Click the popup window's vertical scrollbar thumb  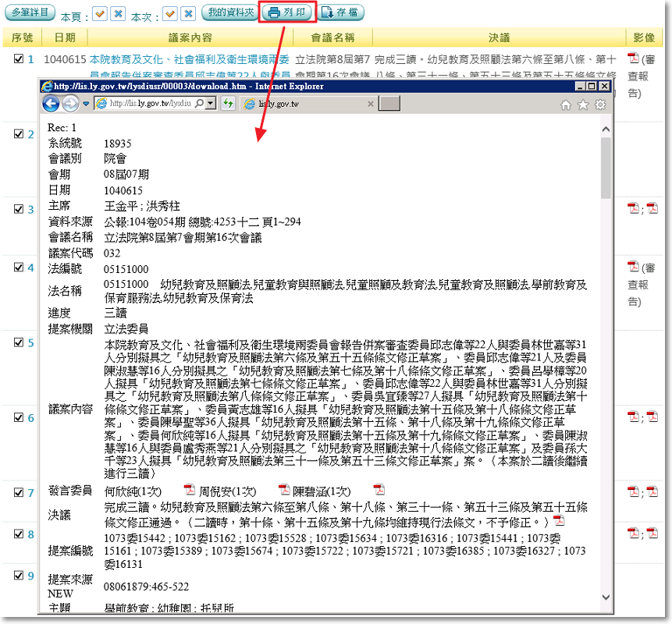606,168
